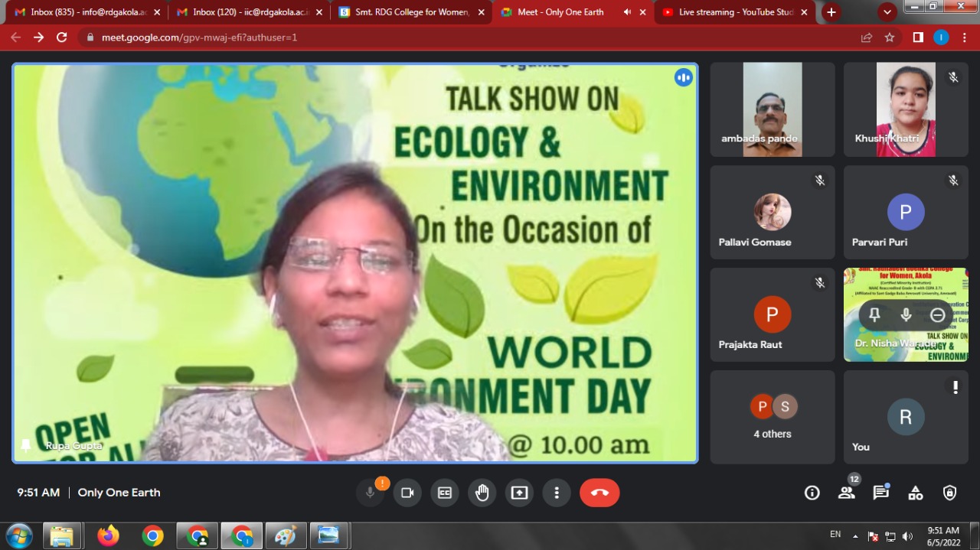Click the Present now screen share icon
This screenshot has height=550, width=980.
[519, 493]
